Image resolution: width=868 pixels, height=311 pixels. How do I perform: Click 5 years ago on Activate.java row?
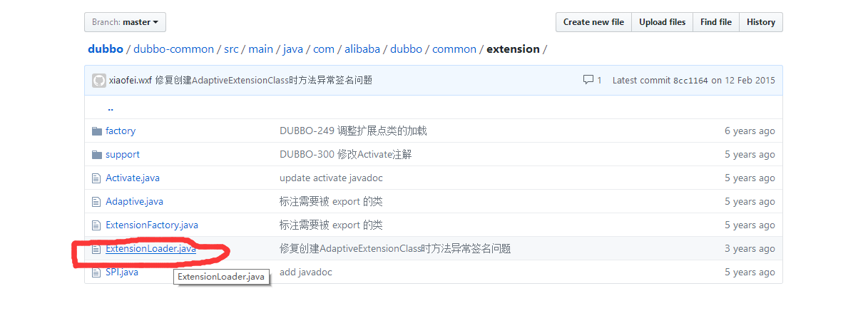[x=750, y=178]
